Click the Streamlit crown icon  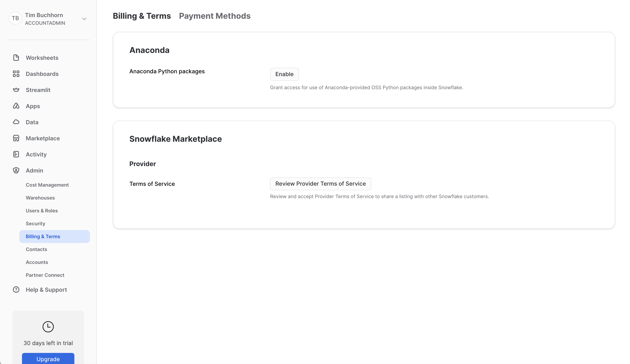(16, 90)
